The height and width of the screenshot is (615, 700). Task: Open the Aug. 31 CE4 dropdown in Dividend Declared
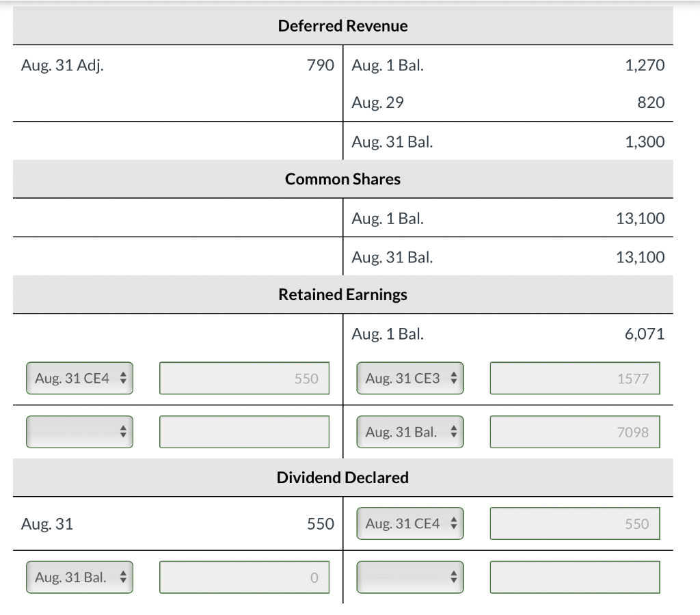click(x=409, y=523)
